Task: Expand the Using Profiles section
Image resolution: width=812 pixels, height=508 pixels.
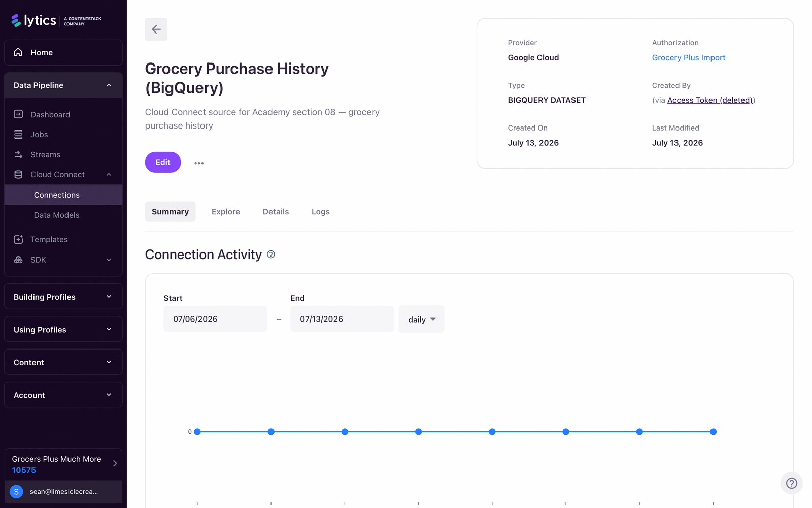Action: click(63, 330)
